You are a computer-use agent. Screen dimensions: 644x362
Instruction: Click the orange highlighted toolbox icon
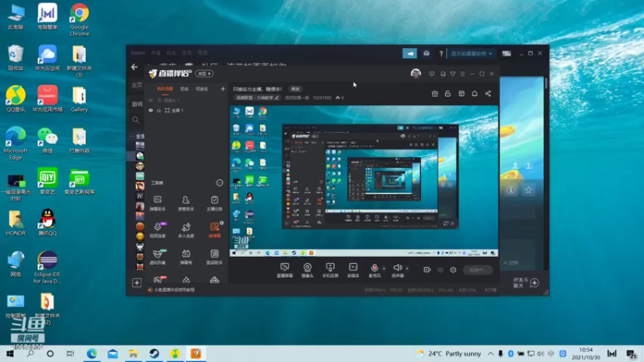pyautogui.click(x=214, y=230)
